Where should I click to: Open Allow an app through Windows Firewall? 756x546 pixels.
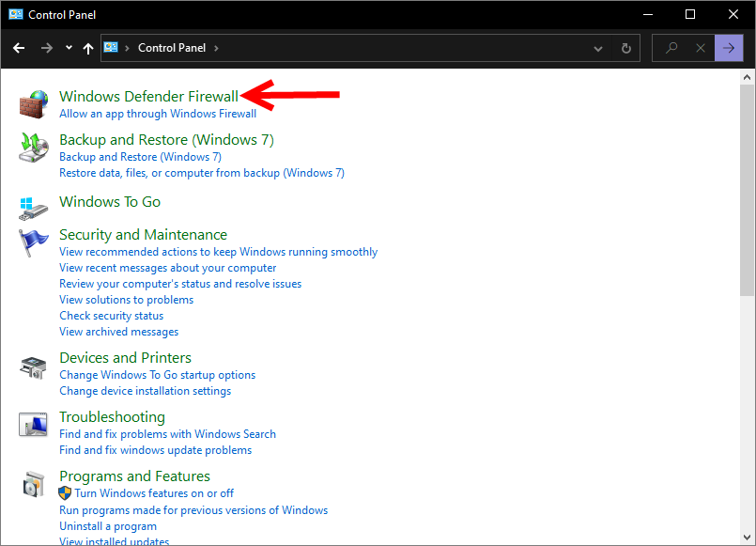pos(158,114)
